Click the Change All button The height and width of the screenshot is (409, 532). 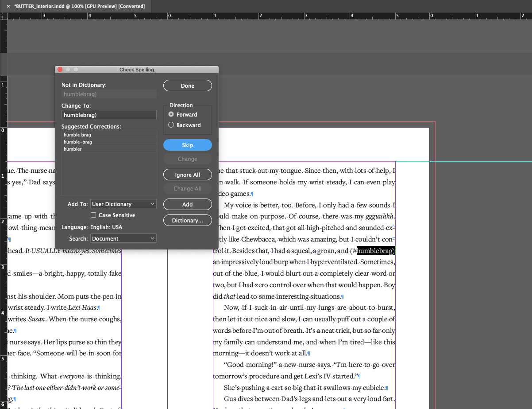click(x=187, y=188)
